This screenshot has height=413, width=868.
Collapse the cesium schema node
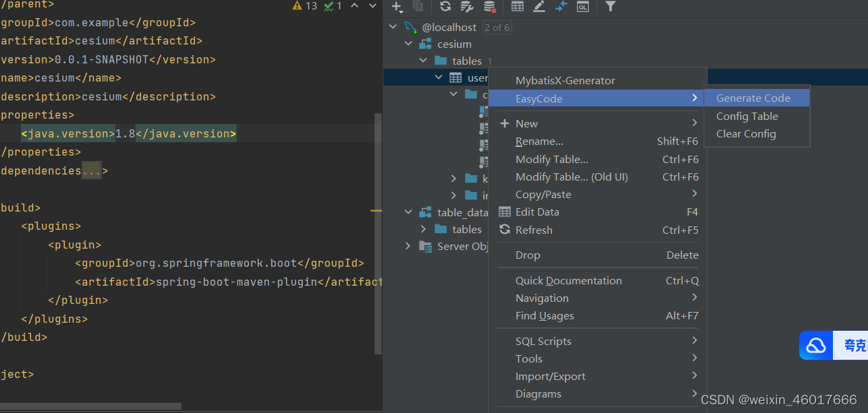coord(408,44)
